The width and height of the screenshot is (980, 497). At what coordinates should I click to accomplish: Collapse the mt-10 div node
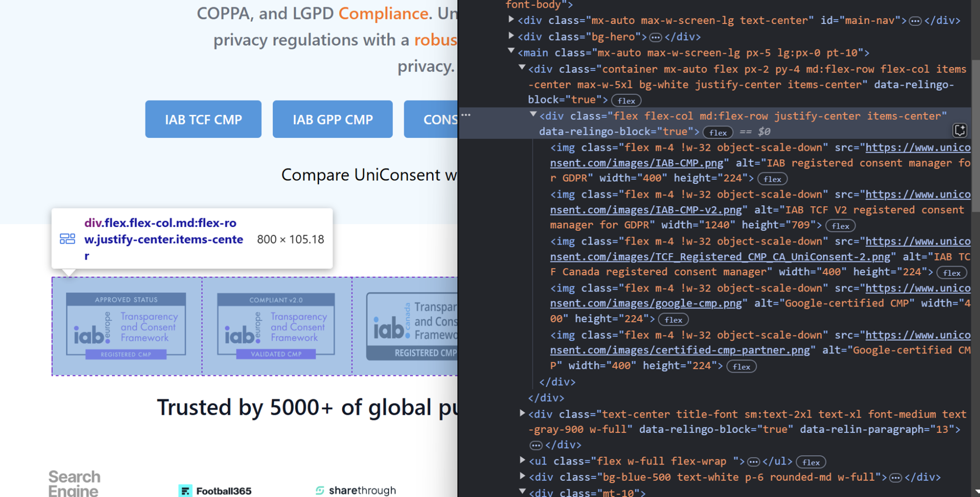point(522,491)
